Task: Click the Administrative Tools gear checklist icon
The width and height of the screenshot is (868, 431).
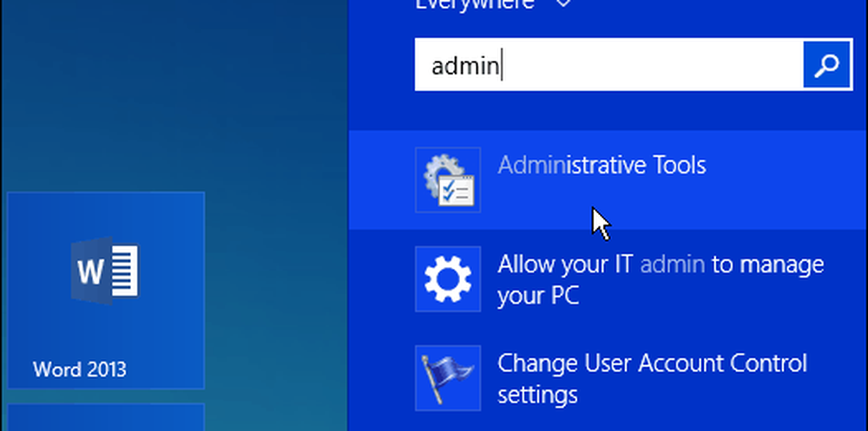Action: [448, 180]
